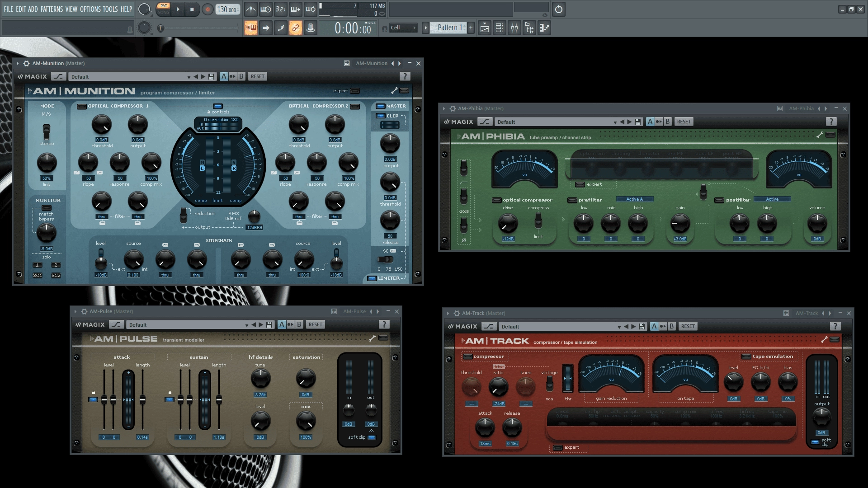Toggle typing keyboard to piano icon
The height and width of the screenshot is (488, 868).
pos(251,28)
